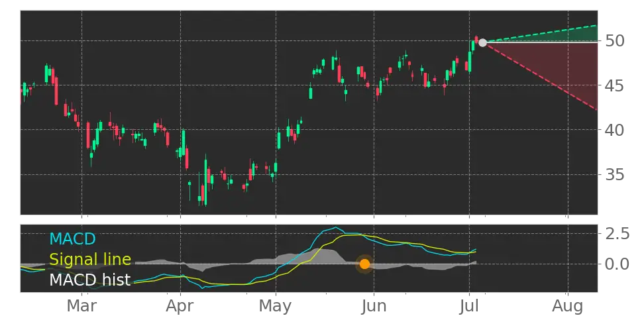Click the 0.0 MACD axis label
This screenshot has height=322, width=644.
(617, 264)
